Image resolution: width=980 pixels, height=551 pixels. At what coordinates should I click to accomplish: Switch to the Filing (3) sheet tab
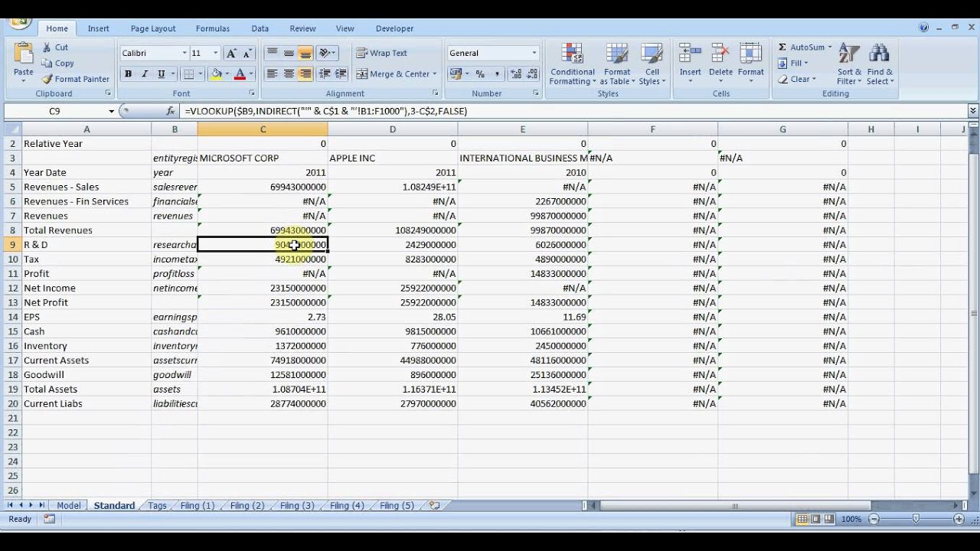tap(297, 506)
